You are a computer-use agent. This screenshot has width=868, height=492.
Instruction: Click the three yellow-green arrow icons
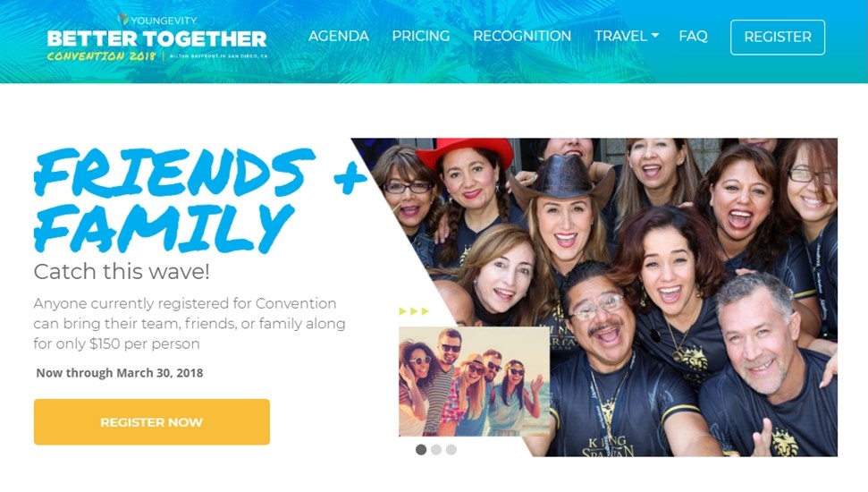pyautogui.click(x=414, y=311)
